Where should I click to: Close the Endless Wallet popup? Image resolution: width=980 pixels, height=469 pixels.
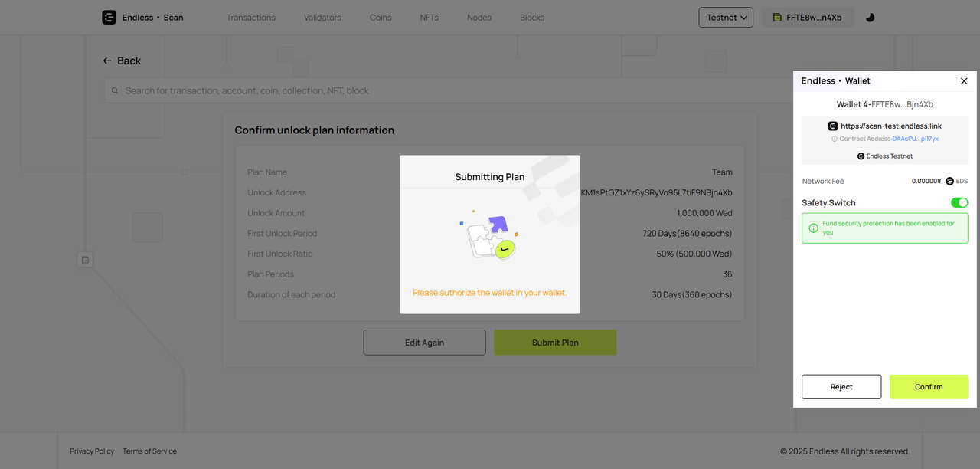click(x=963, y=81)
